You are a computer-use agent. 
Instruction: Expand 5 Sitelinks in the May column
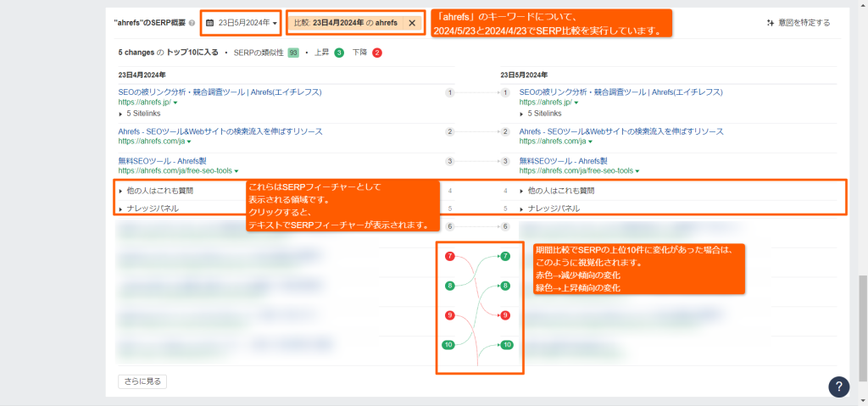coord(541,114)
